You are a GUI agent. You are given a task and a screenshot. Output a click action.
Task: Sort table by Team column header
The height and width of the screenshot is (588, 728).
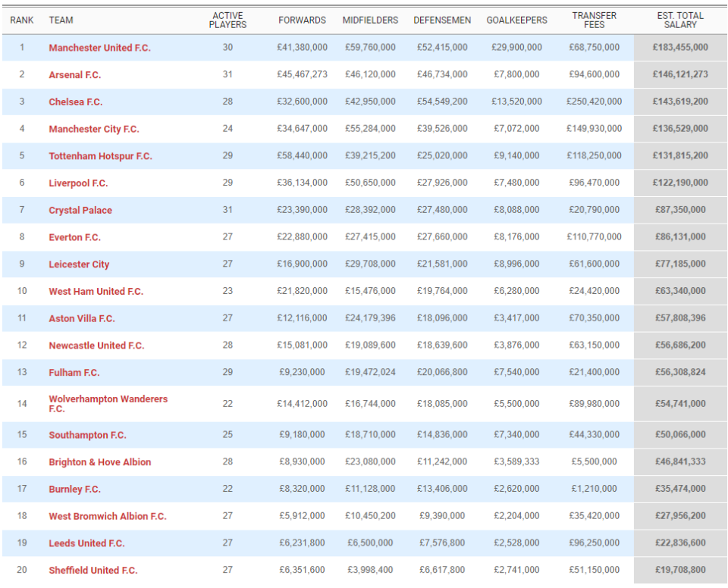click(61, 20)
